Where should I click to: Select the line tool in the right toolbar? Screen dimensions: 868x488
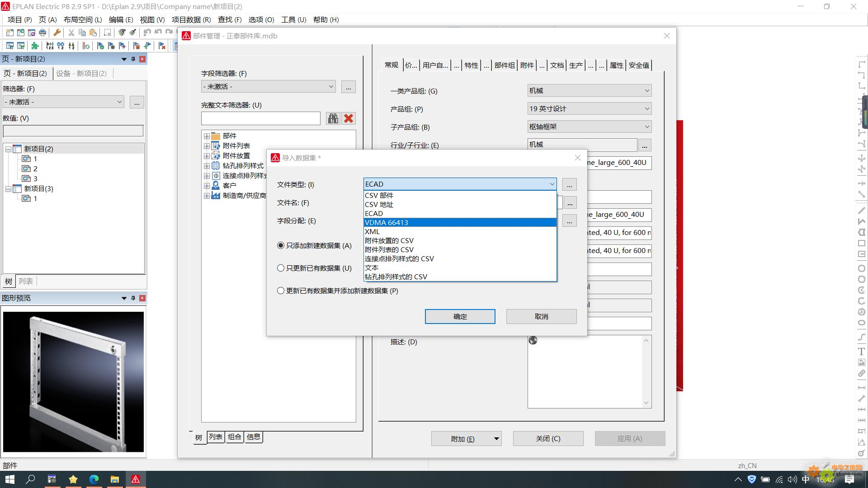861,211
